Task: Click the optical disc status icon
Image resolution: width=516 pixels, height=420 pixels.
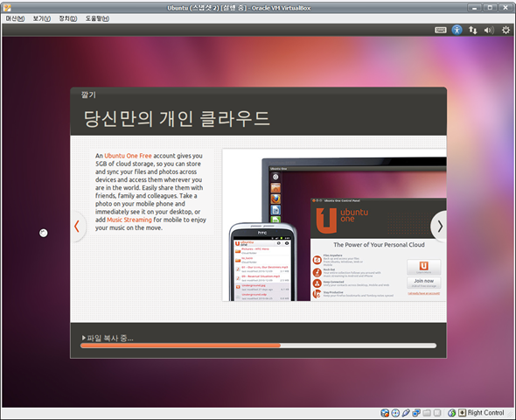Action: tap(395, 413)
